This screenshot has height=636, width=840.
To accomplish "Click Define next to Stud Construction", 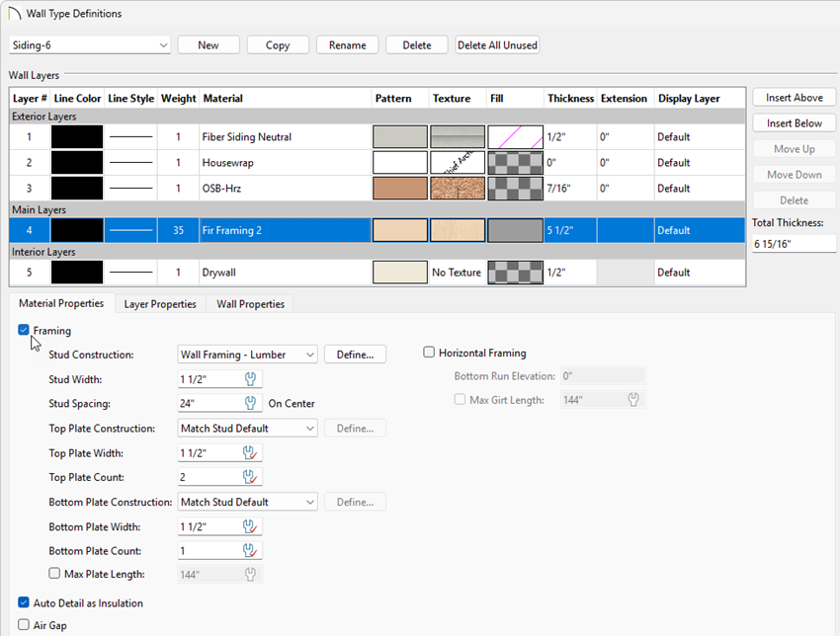I will point(355,355).
